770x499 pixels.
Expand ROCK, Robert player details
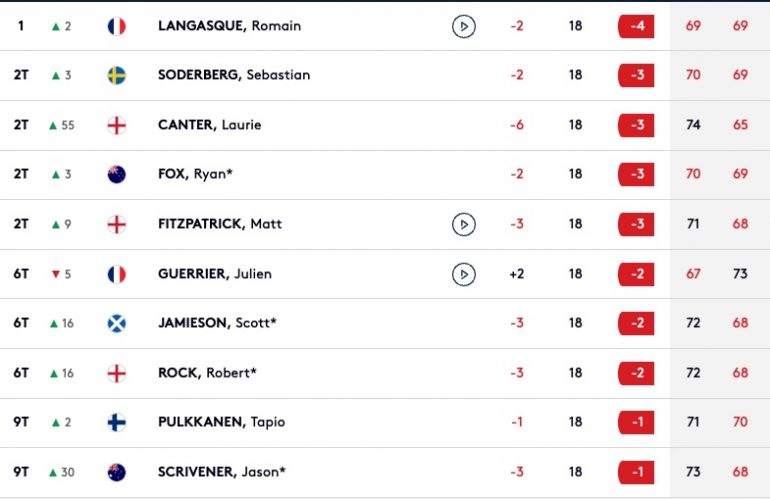point(385,373)
